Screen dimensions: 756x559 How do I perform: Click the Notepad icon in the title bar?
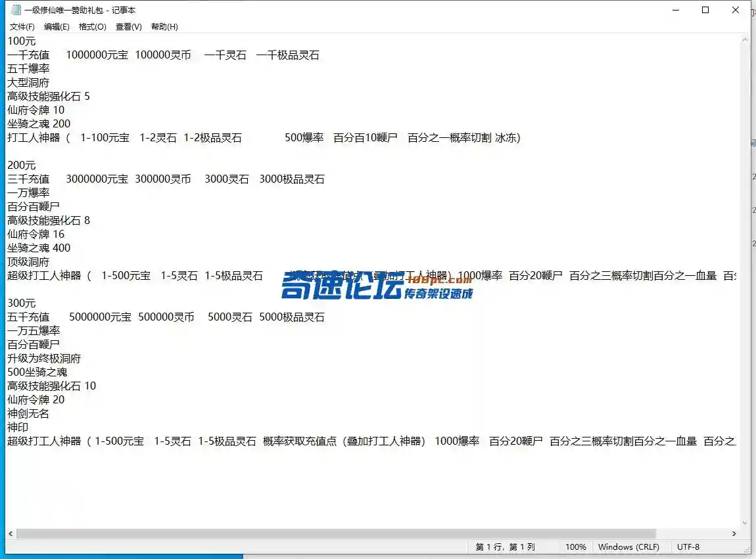point(16,10)
